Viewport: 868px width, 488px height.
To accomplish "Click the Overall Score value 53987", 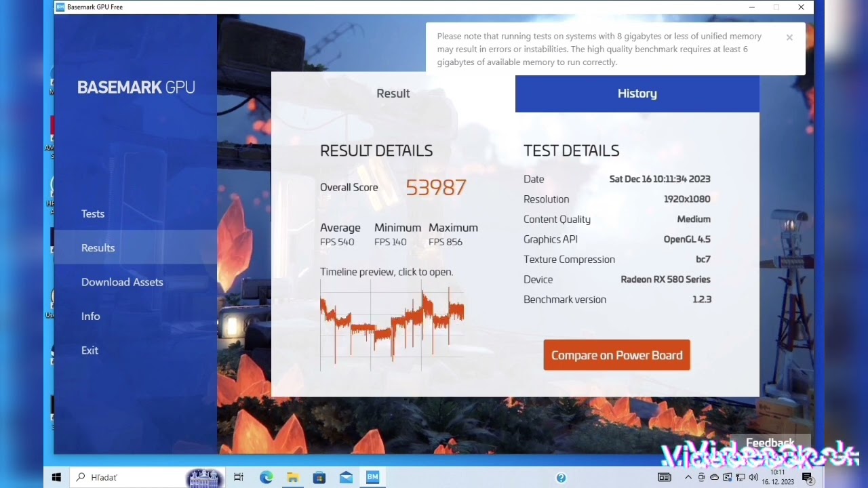I will [436, 187].
